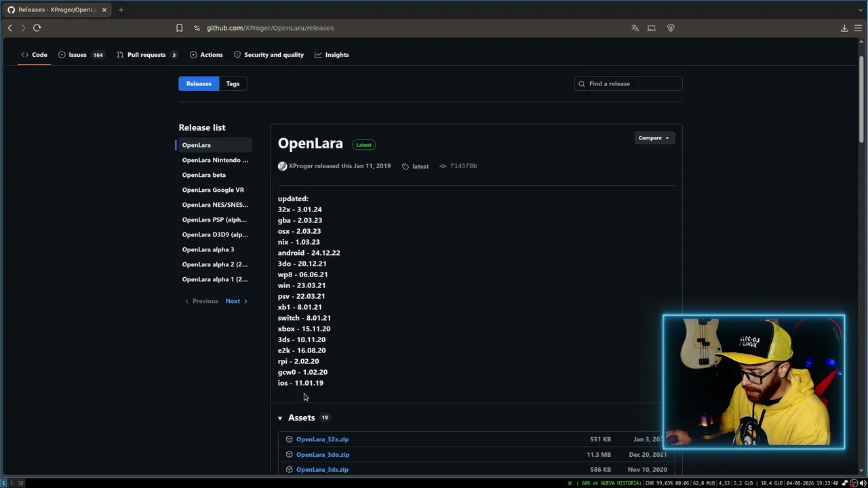Click the round red-dot tray icon
Image resolution: width=868 pixels, height=488 pixels.
pyautogui.click(x=854, y=483)
